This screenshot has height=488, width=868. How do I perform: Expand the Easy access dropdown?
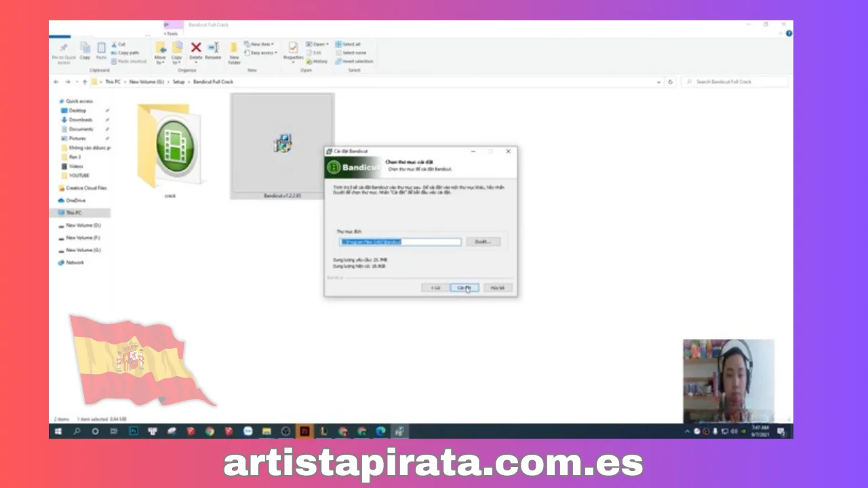(x=261, y=53)
